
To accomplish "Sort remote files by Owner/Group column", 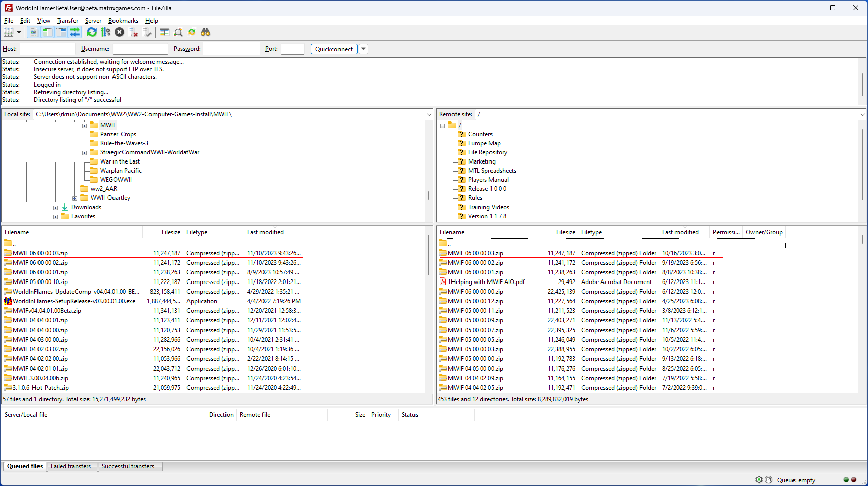I will tap(764, 232).
